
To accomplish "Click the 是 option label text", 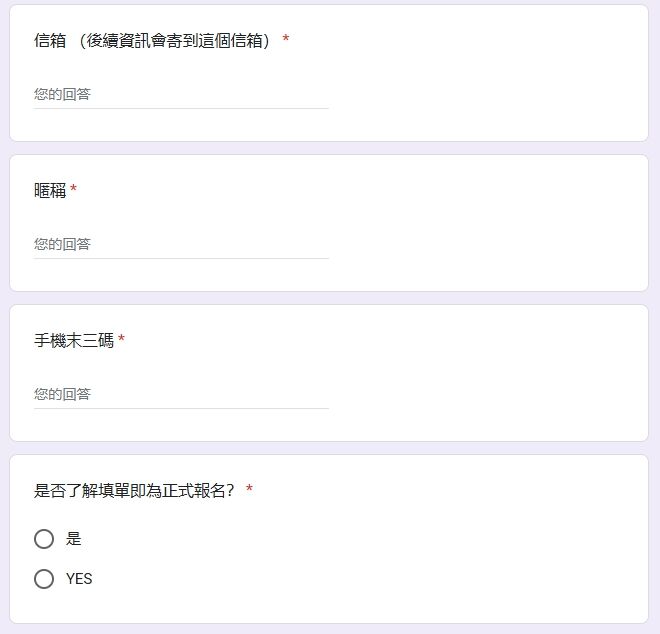I will [73, 539].
